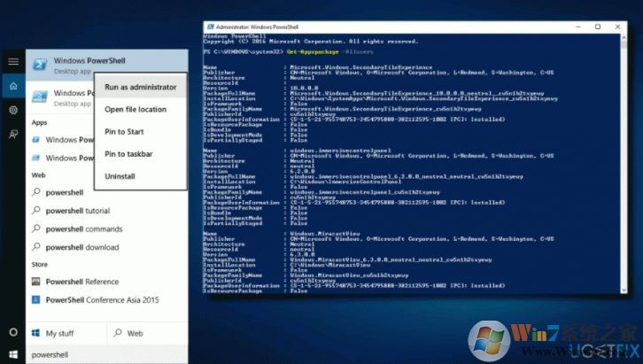Click "windows.immersivecontrolpanel" name value in console
The width and height of the screenshot is (643, 364).
pyautogui.click(x=340, y=151)
